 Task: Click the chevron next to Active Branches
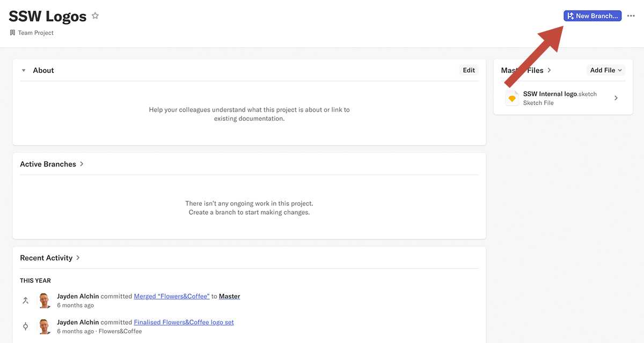(82, 164)
